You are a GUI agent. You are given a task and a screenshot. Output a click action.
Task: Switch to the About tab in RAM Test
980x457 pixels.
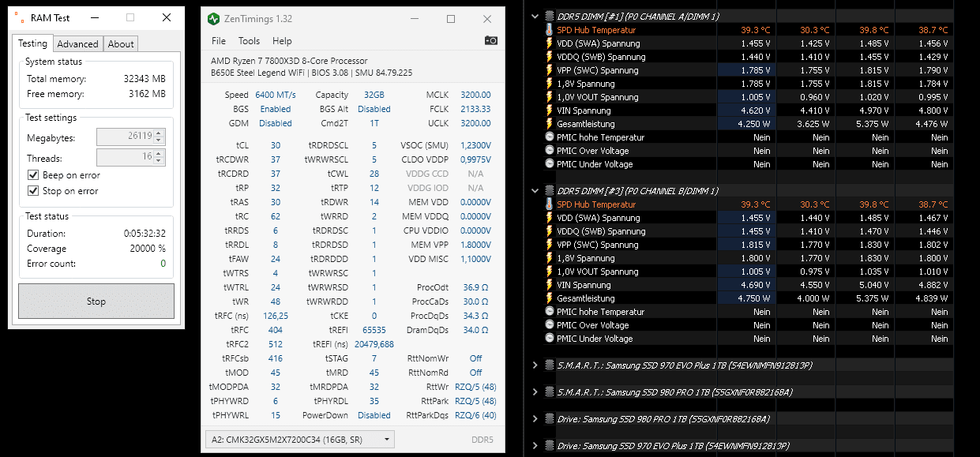coord(120,44)
